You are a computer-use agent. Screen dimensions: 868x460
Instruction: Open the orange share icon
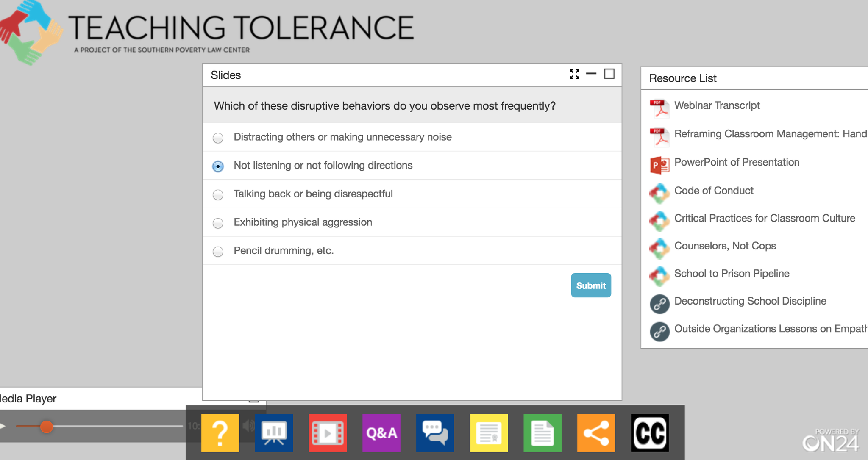point(596,433)
